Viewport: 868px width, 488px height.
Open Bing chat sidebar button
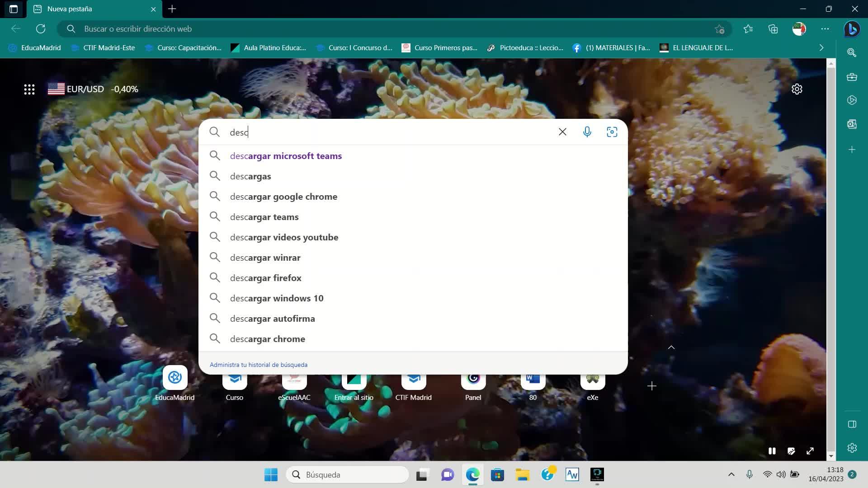coord(852,29)
